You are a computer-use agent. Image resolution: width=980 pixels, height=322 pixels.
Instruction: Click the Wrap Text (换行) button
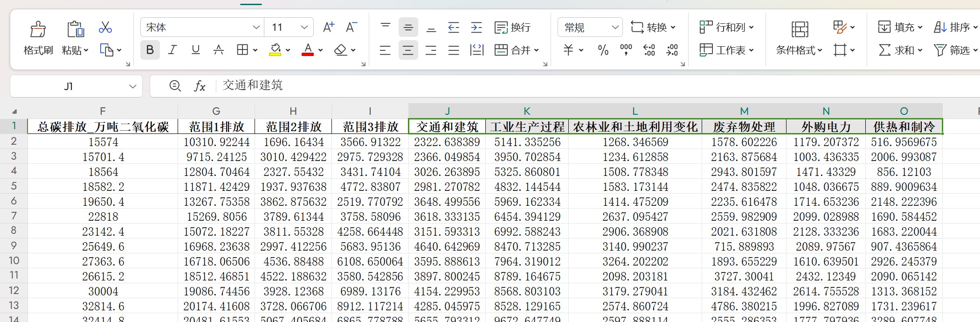(x=512, y=28)
